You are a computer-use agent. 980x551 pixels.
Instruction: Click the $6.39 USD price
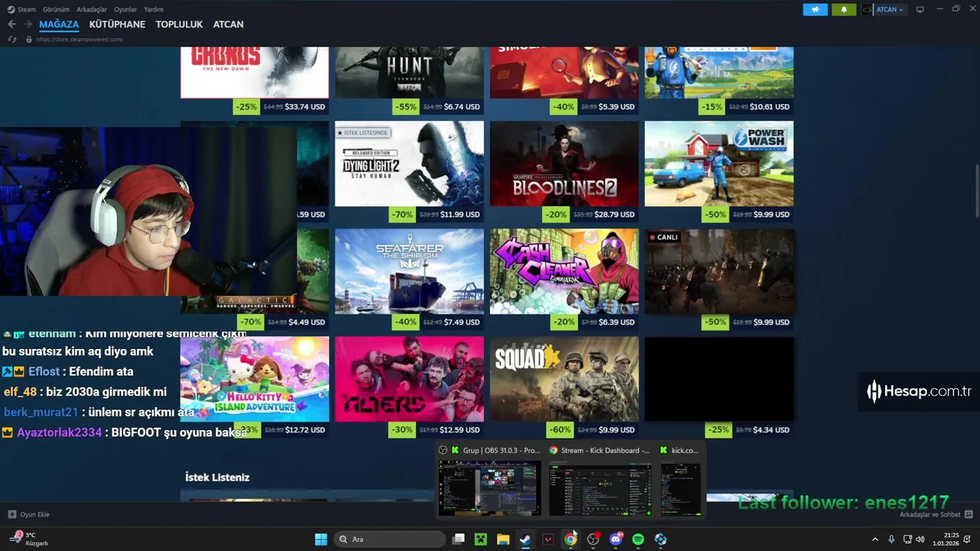[x=616, y=322]
